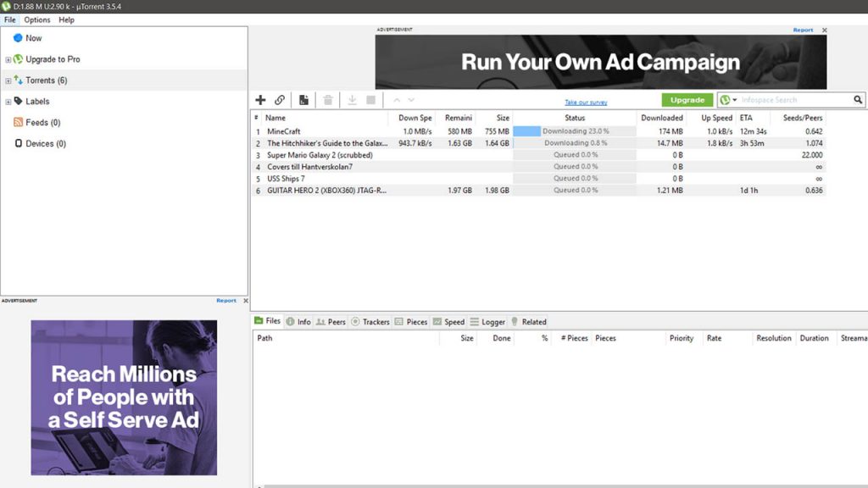
Task: Click the Upgrade to Pro sidebar item
Action: (x=53, y=58)
